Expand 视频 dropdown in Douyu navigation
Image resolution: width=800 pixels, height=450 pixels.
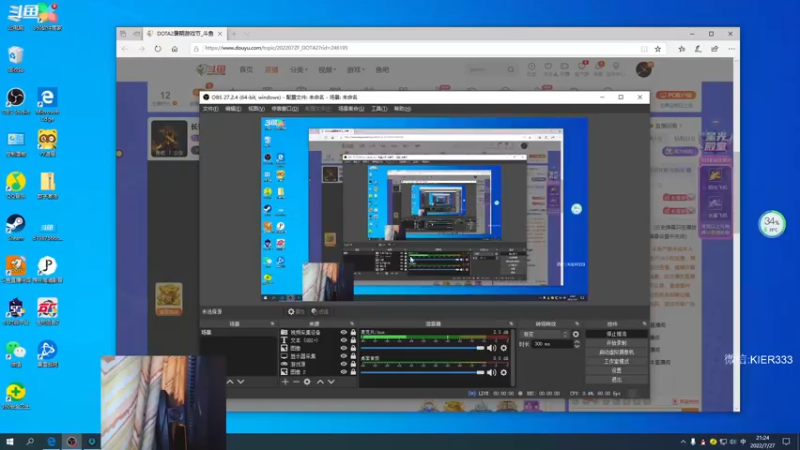(327, 69)
